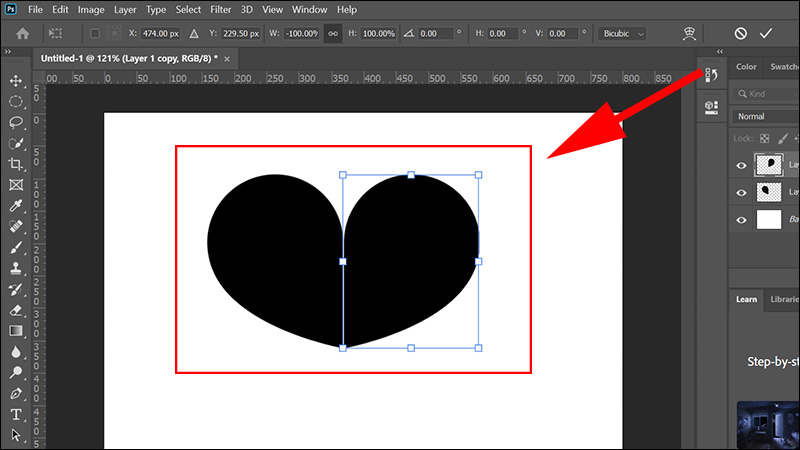Pick the Eyedropper tool
This screenshot has height=450, width=800.
click(16, 206)
